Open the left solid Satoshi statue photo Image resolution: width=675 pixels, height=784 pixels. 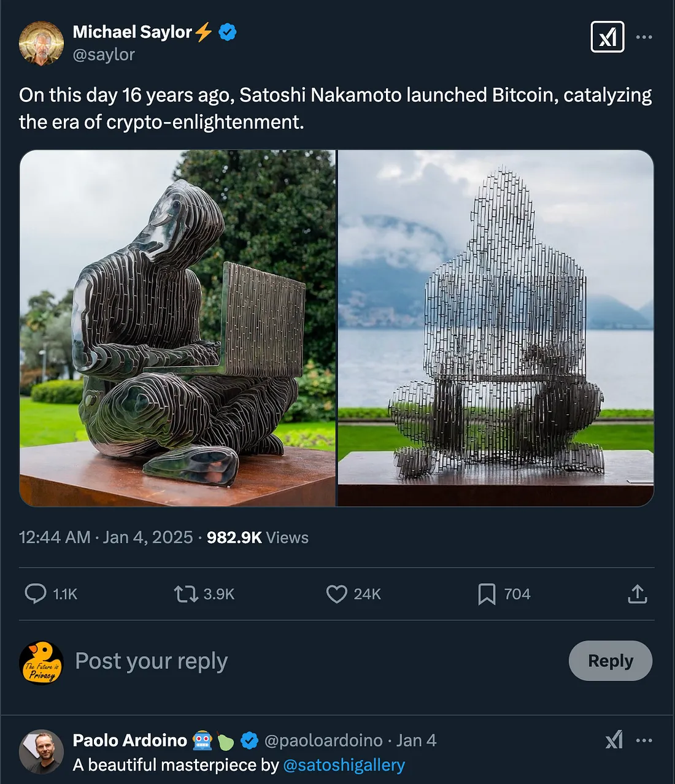(178, 328)
